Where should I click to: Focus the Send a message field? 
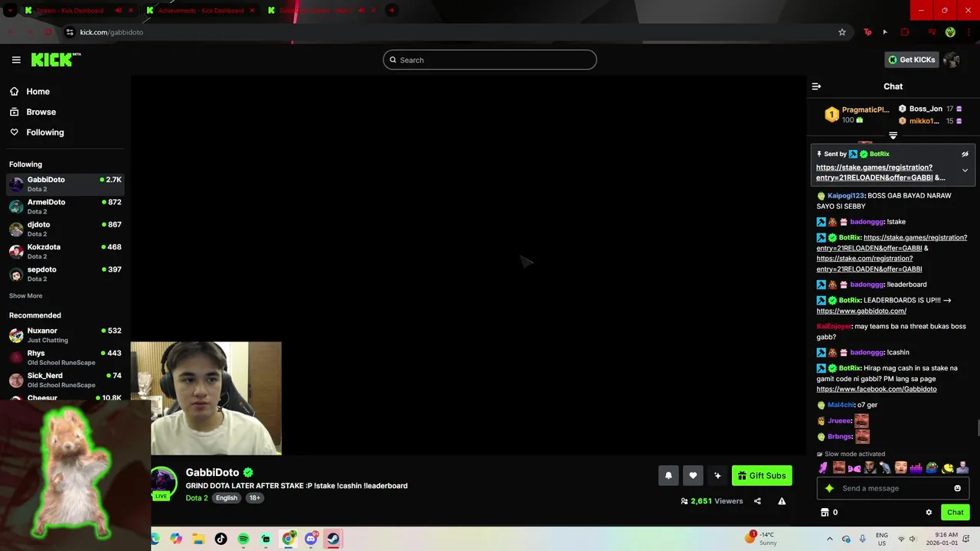pos(893,488)
